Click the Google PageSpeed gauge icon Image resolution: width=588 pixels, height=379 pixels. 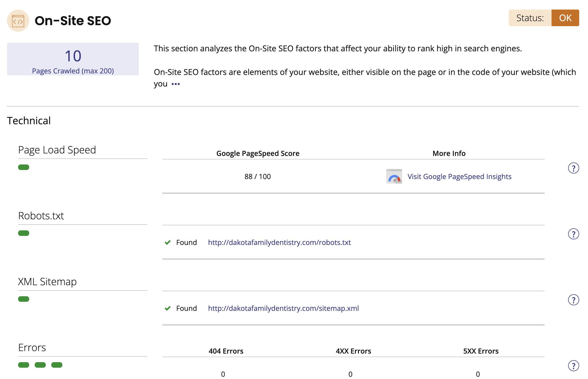394,176
